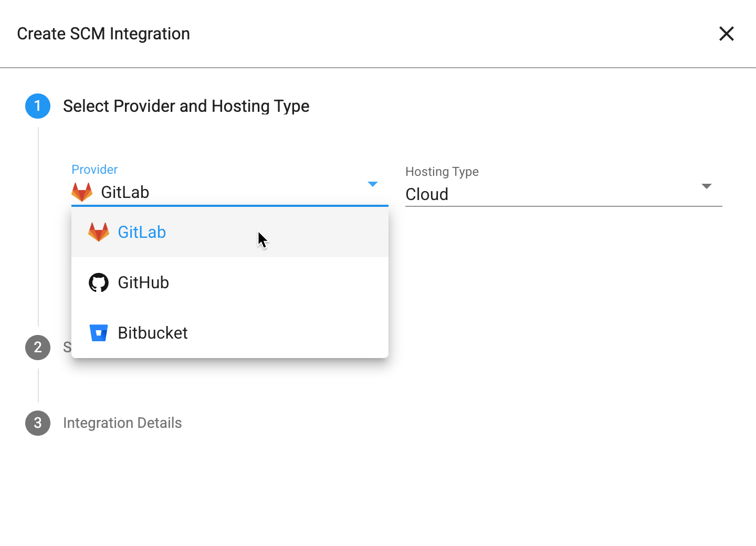
Task: Go to step 1 circle
Action: click(38, 106)
